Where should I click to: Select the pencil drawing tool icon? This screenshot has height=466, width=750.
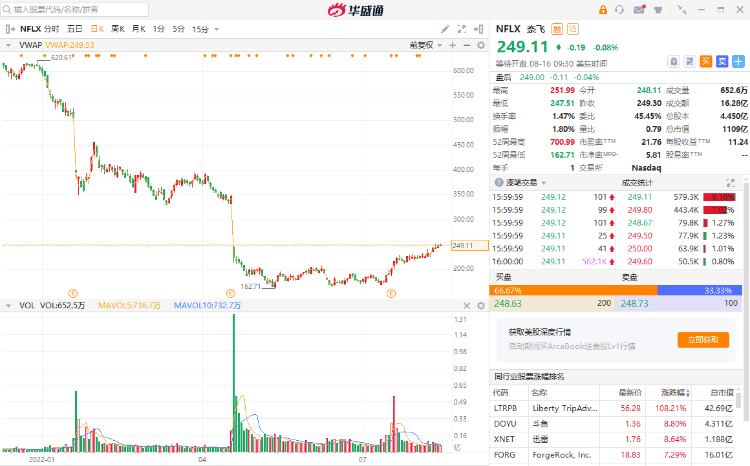coord(445,29)
